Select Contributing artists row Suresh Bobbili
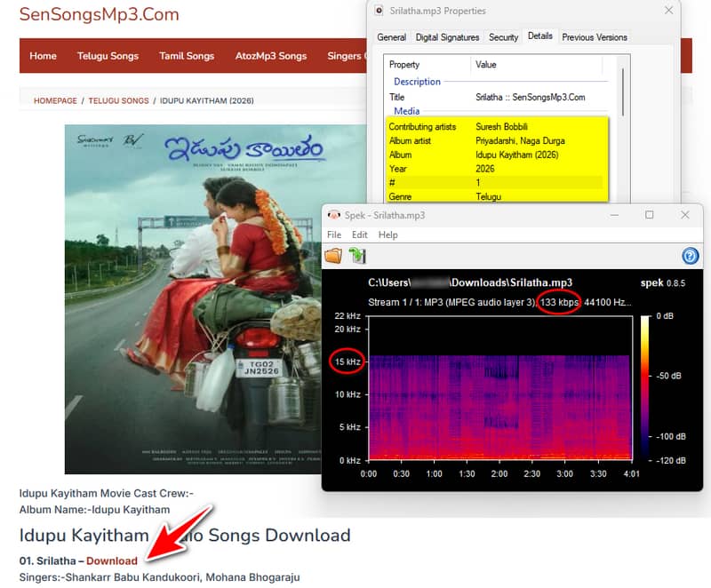Viewport: 711px width, 588px height. (496, 126)
